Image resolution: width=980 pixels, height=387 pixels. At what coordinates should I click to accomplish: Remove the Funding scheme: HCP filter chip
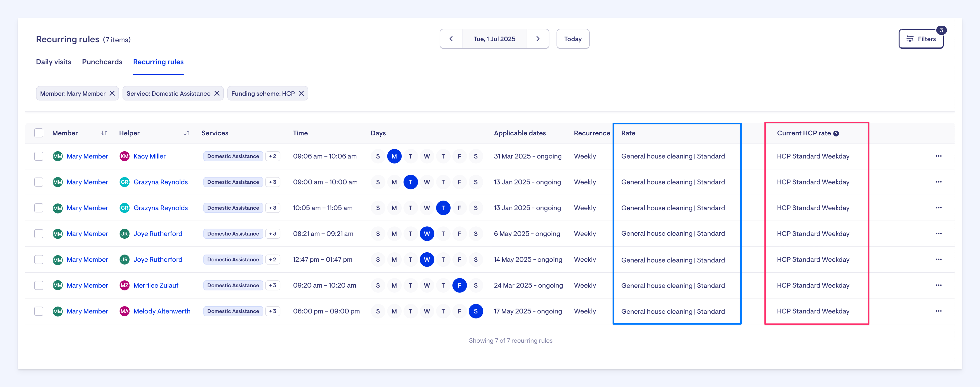(x=301, y=93)
